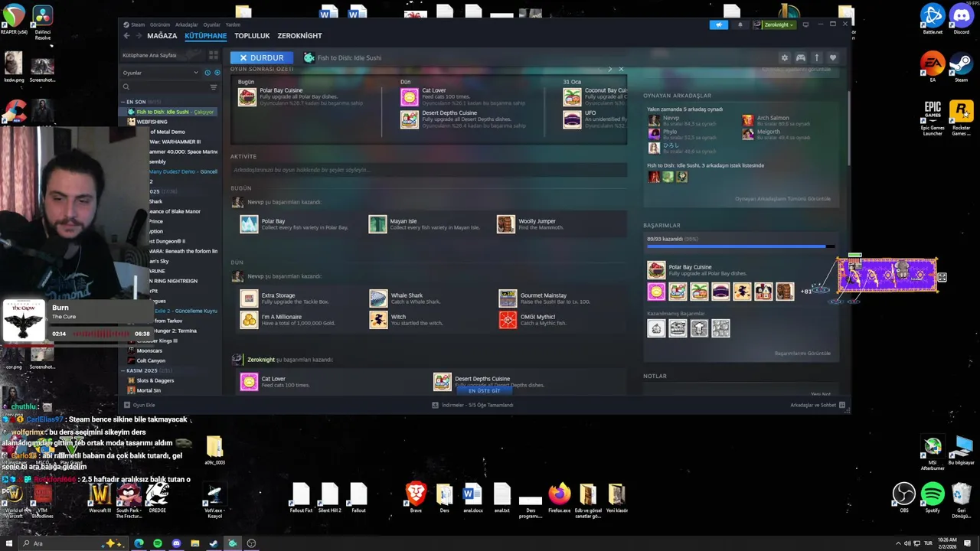Toggle ready-to-play filter icon
This screenshot has height=551, width=980.
(x=217, y=73)
